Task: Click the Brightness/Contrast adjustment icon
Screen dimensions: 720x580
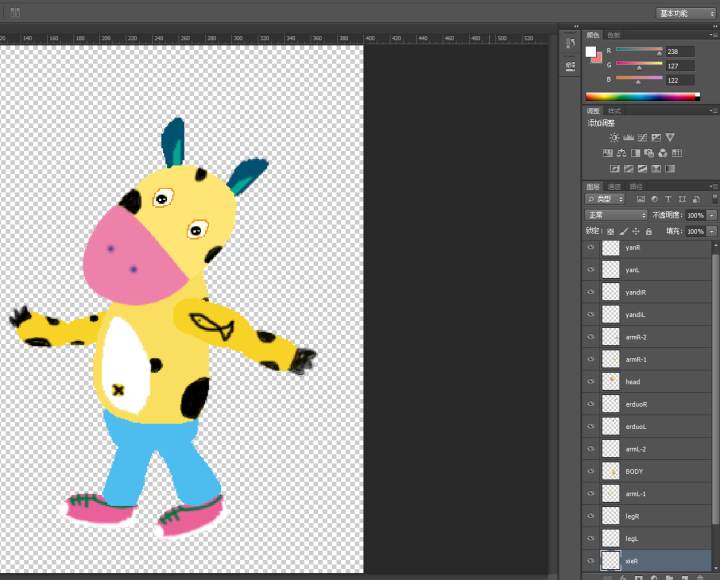Action: click(x=614, y=137)
